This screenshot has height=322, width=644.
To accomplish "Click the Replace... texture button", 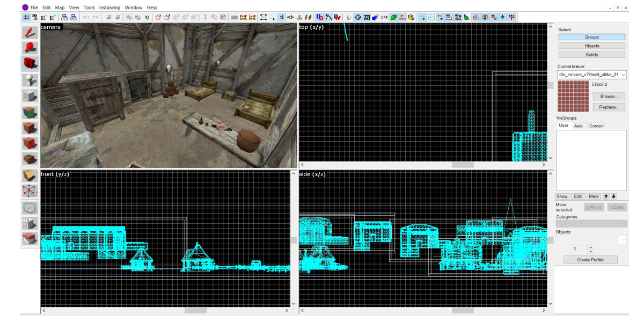I will 608,107.
